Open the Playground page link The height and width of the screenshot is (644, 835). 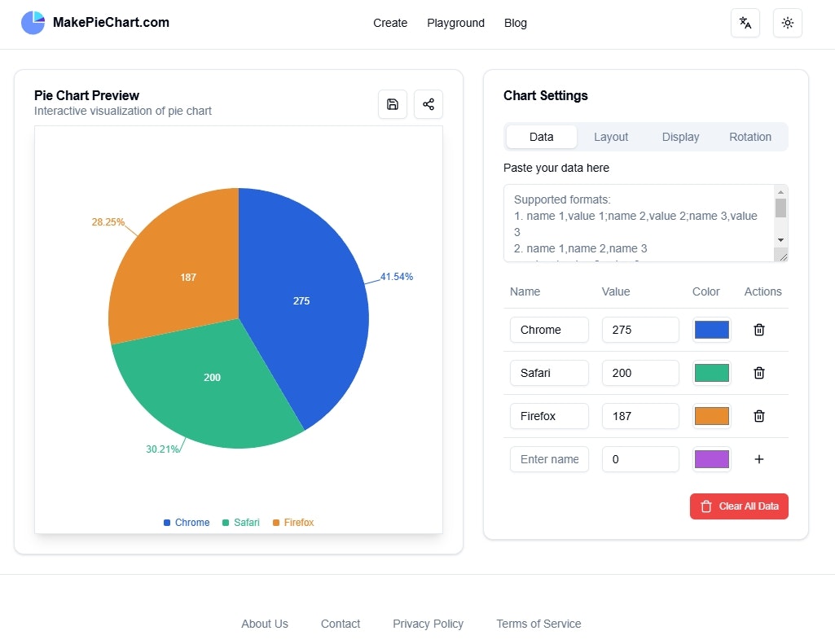(455, 23)
